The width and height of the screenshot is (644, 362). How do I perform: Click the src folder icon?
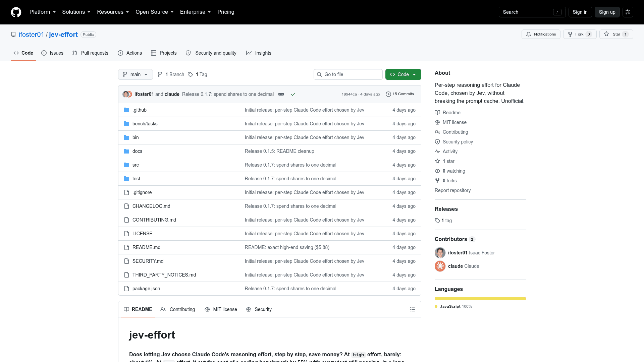(126, 165)
